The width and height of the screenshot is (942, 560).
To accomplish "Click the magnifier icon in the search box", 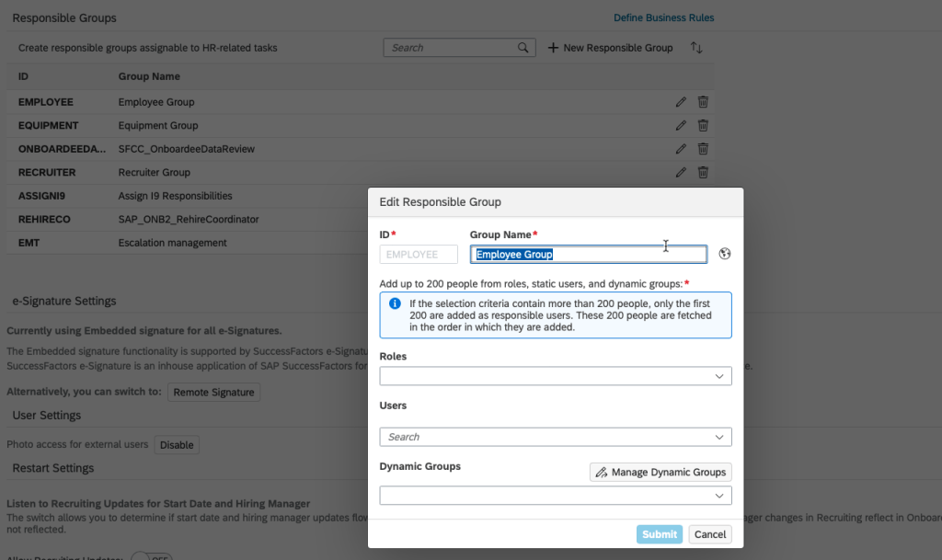I will pyautogui.click(x=523, y=48).
